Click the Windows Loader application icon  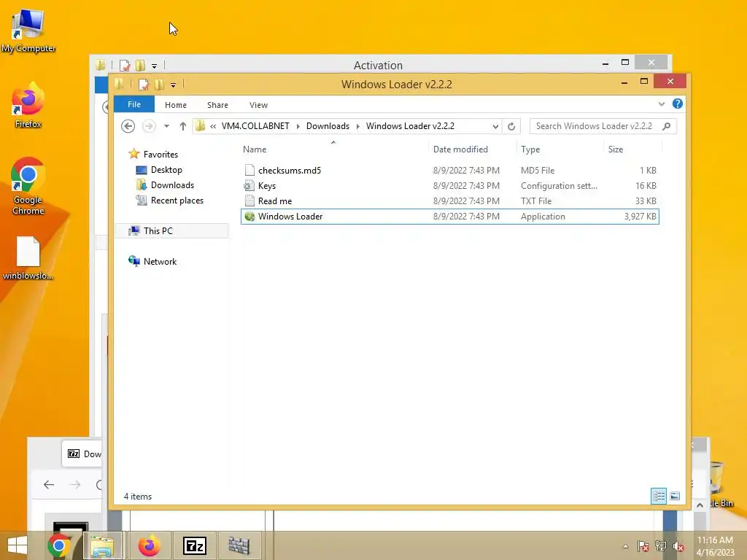[x=249, y=216]
